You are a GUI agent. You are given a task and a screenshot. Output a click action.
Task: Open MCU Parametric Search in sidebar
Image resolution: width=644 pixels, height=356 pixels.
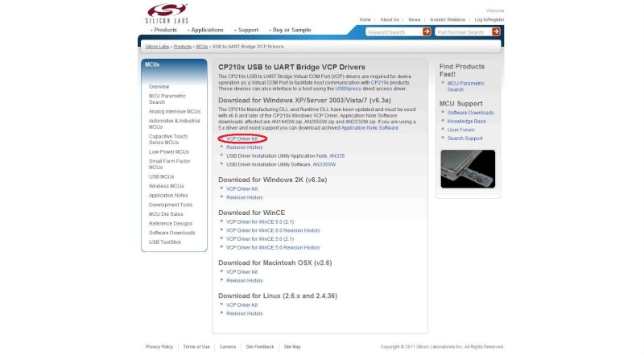click(167, 99)
